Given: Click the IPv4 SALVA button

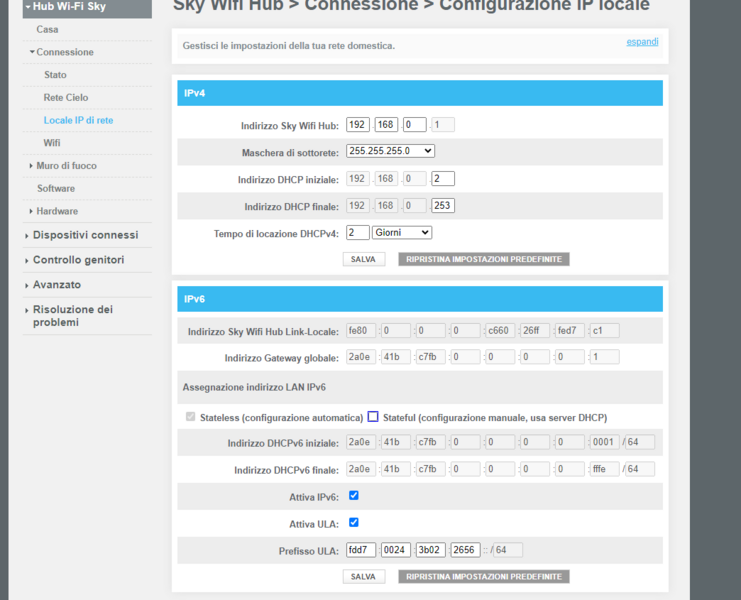Looking at the screenshot, I should (363, 259).
